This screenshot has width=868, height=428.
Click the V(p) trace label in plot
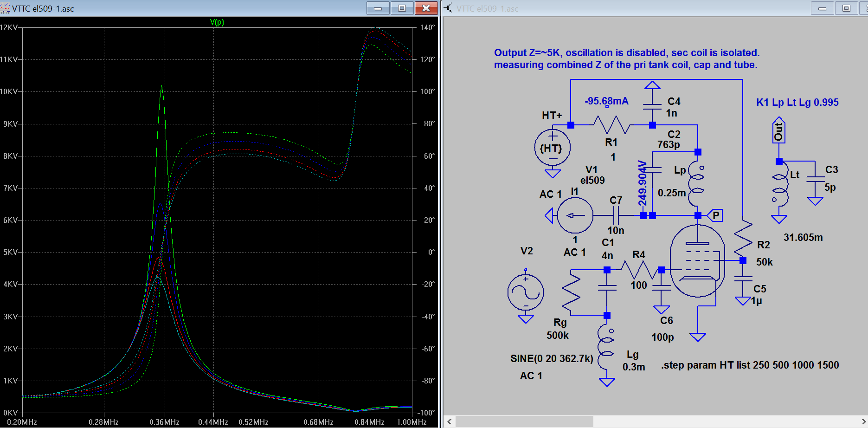tap(217, 22)
